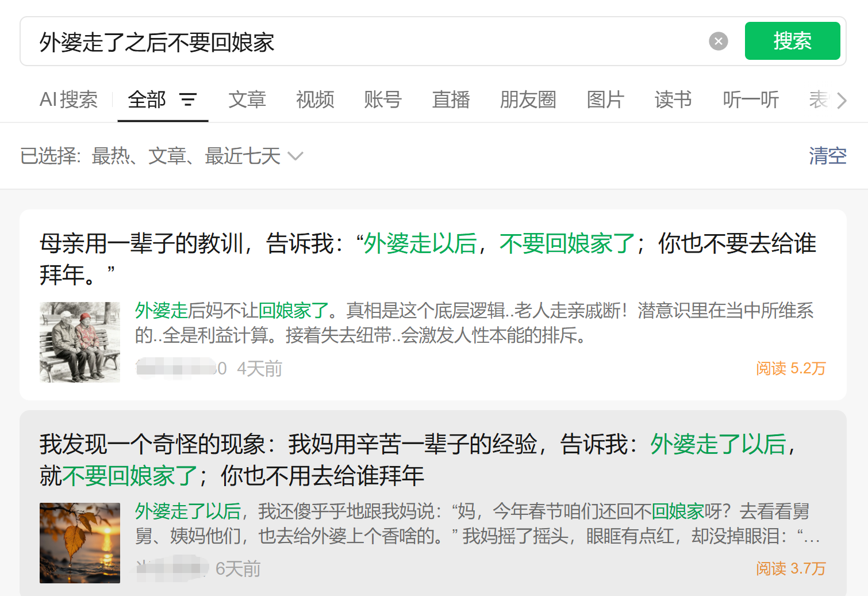Click the autumn leaves thumbnail of second article
Image resolution: width=868 pixels, height=596 pixels.
(80, 542)
